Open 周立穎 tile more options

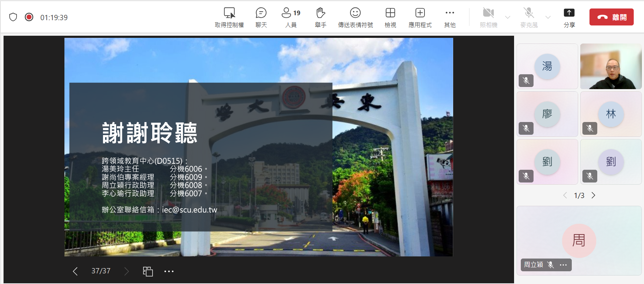[x=563, y=265]
